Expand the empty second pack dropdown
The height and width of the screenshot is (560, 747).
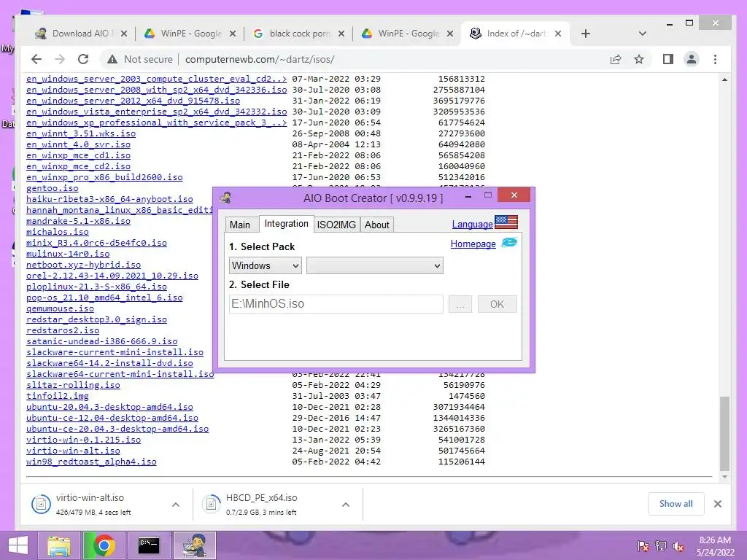(x=374, y=265)
